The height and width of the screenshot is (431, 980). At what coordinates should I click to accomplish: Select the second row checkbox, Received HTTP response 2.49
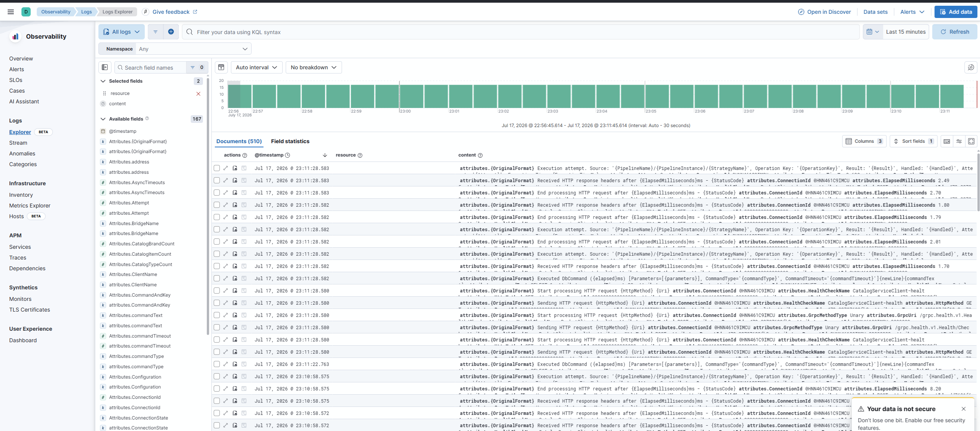click(x=217, y=180)
